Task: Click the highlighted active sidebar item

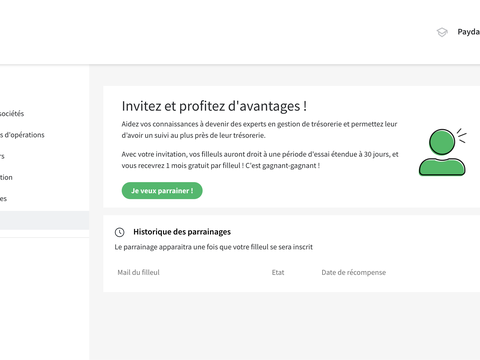Action: [x=44, y=220]
